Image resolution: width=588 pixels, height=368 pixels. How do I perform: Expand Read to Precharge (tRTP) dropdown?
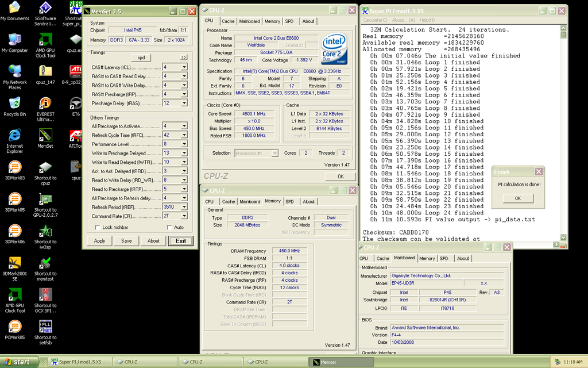click(184, 189)
